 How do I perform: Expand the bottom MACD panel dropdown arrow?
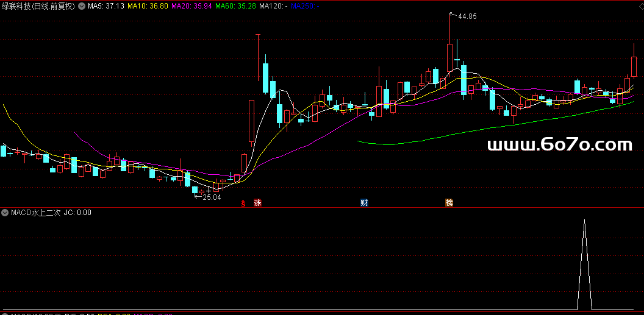click(x=5, y=313)
